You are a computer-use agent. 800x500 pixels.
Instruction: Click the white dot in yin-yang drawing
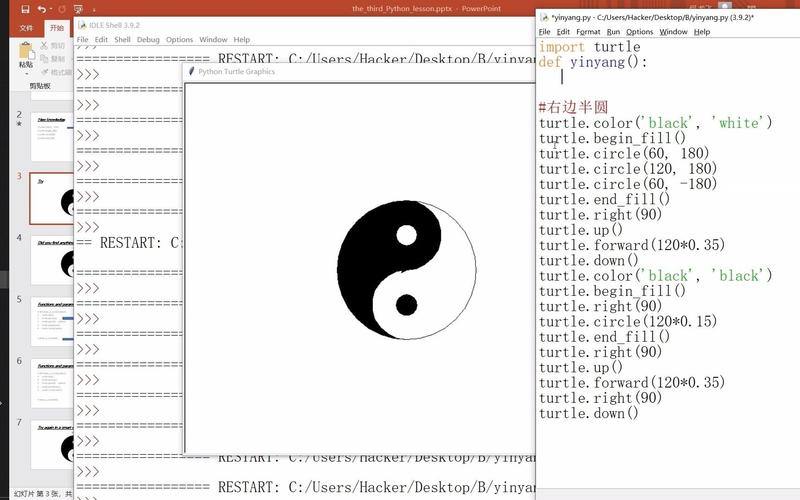pyautogui.click(x=406, y=235)
